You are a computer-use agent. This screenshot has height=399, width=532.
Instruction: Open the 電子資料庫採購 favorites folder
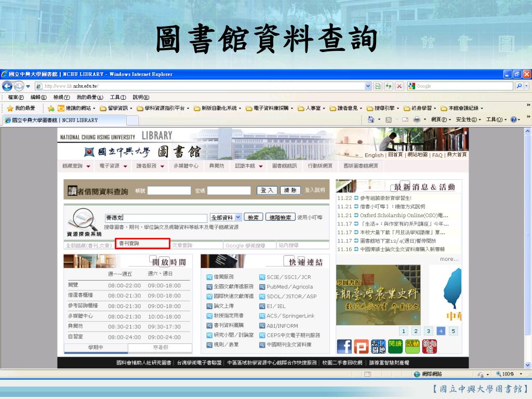click(x=270, y=108)
